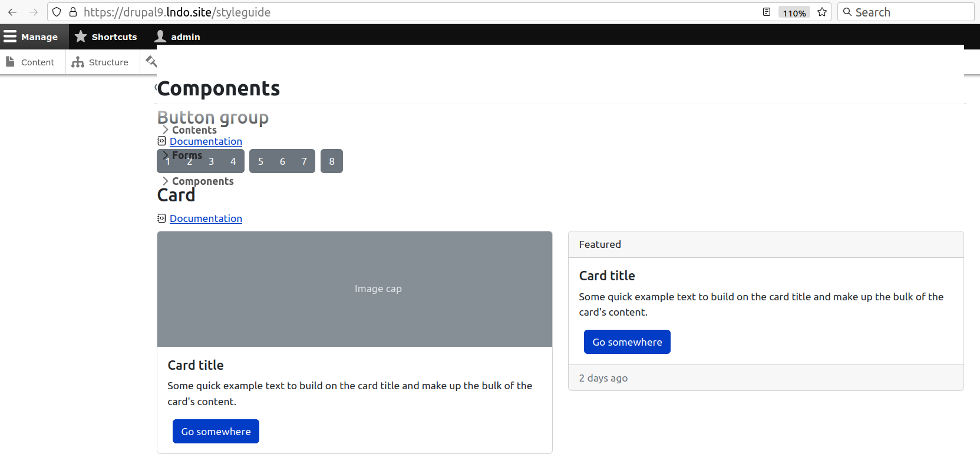The image size is (980, 464).
Task: Click the 110% zoom level control
Action: click(794, 12)
